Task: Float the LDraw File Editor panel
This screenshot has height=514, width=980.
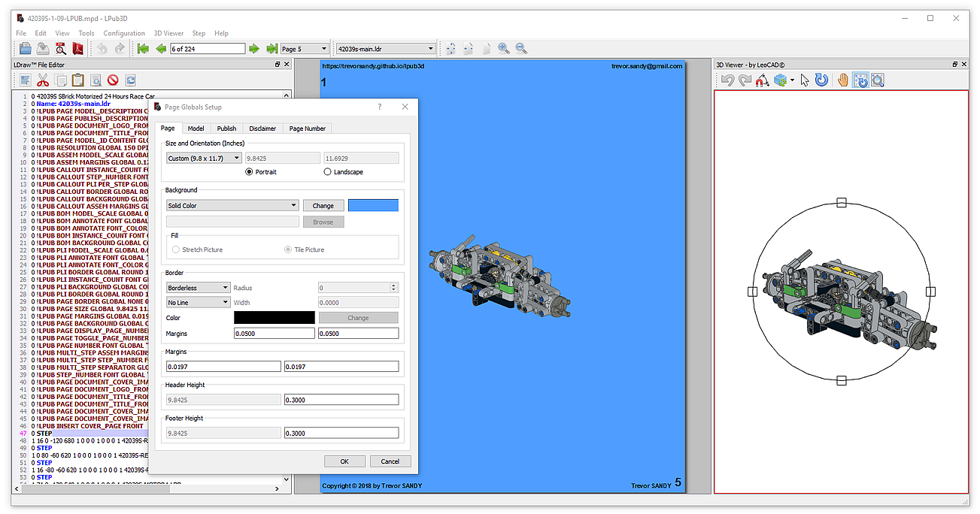Action: coord(276,65)
